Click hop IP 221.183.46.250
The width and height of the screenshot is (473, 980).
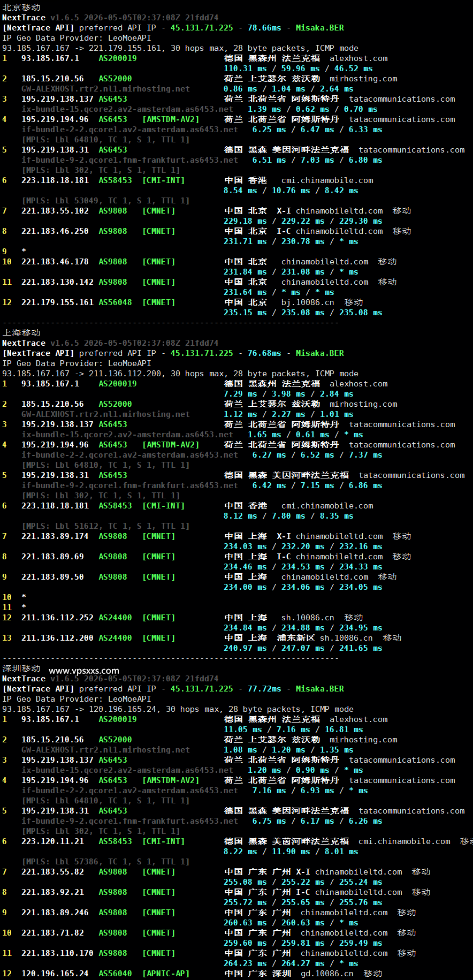tap(55, 231)
